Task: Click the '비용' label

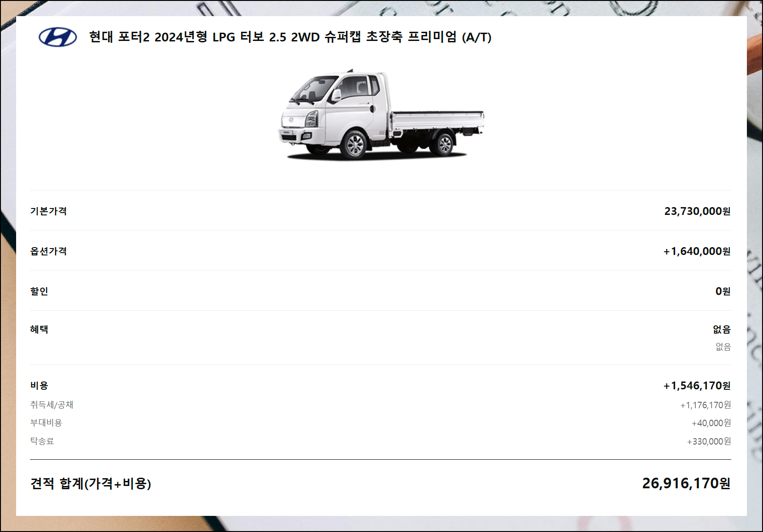Action: click(39, 385)
